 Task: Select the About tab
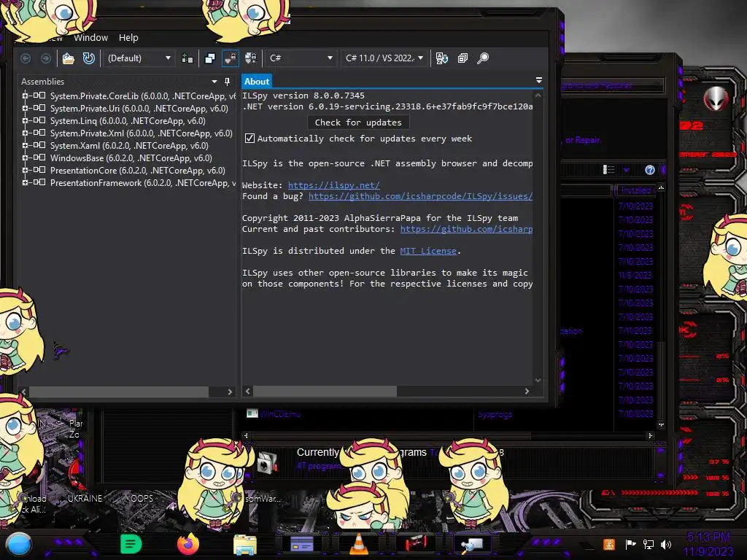click(257, 82)
